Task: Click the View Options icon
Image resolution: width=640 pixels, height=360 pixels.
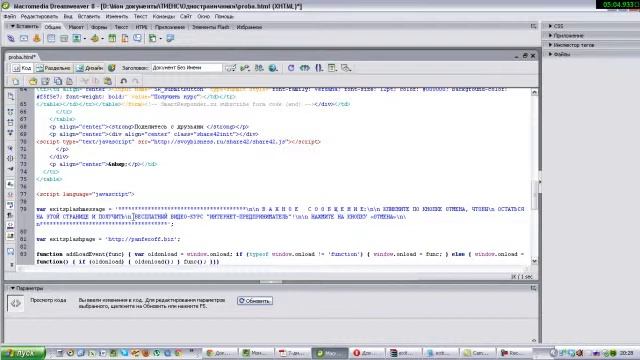Action: [332, 68]
